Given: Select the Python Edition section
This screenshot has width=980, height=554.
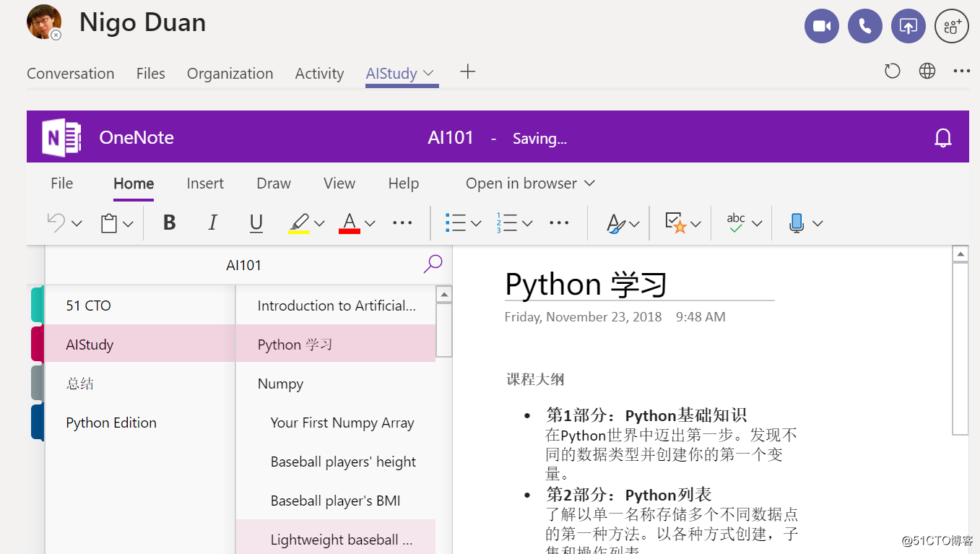Looking at the screenshot, I should click(x=140, y=423).
